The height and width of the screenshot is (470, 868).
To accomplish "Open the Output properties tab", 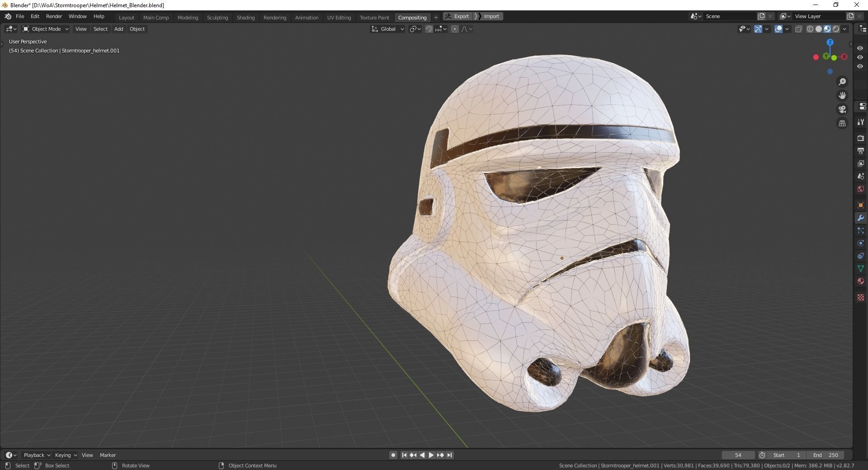I will point(861,150).
